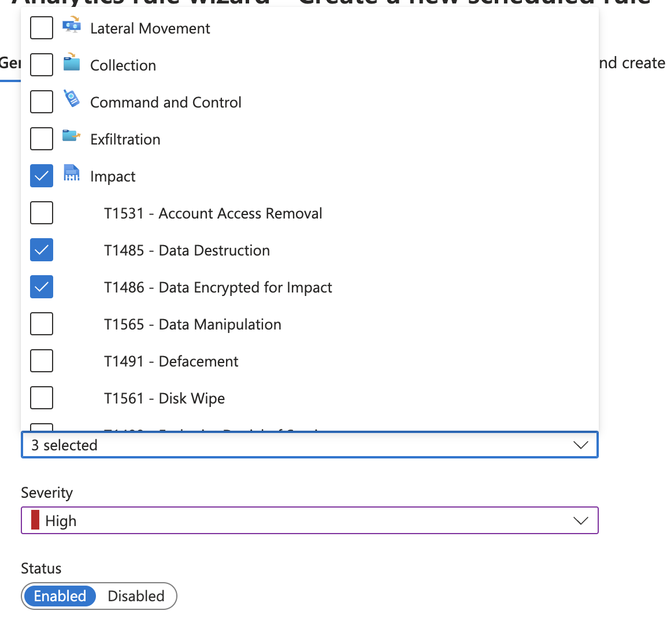This screenshot has height=644, width=667.
Task: Check the Lateral Movement tactic checkbox
Action: 41,27
